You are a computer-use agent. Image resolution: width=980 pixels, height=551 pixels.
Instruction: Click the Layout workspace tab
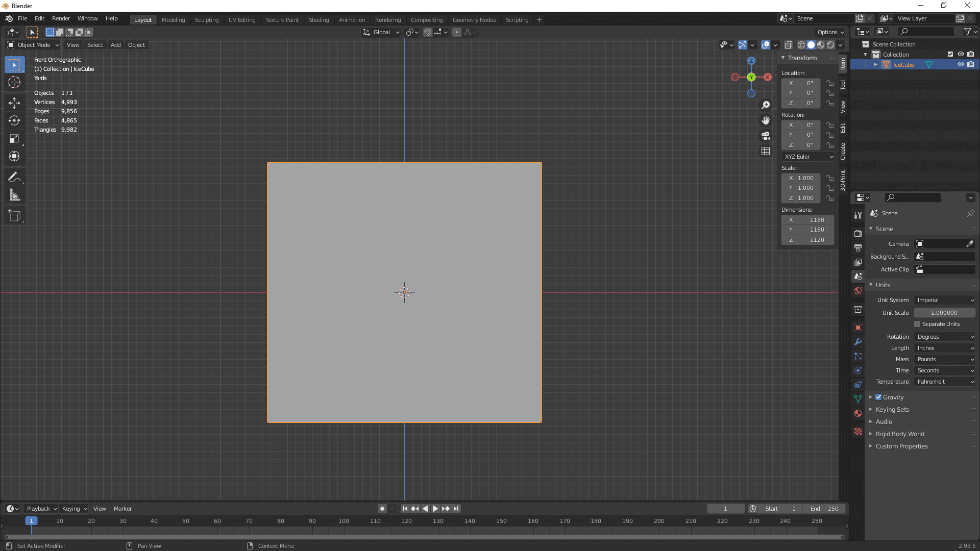click(143, 19)
